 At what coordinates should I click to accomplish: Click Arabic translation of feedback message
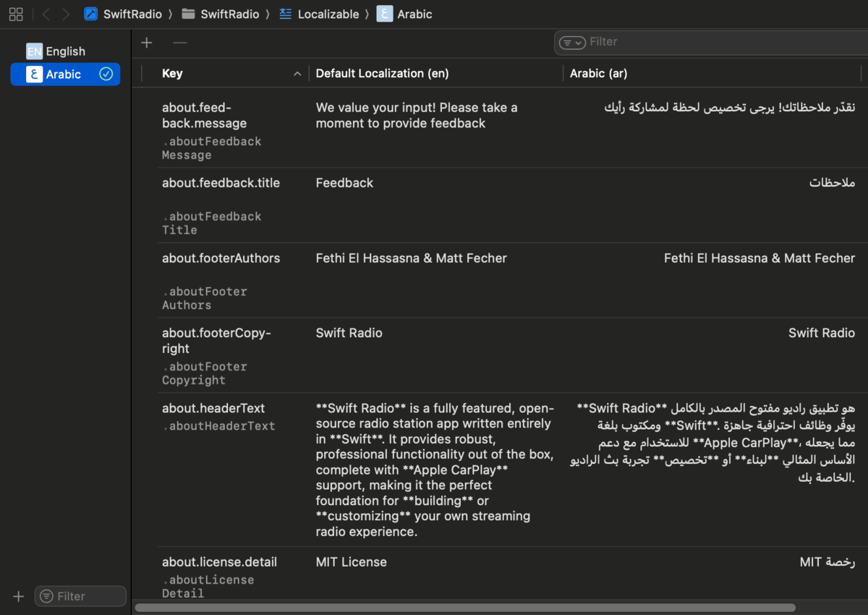coord(730,108)
